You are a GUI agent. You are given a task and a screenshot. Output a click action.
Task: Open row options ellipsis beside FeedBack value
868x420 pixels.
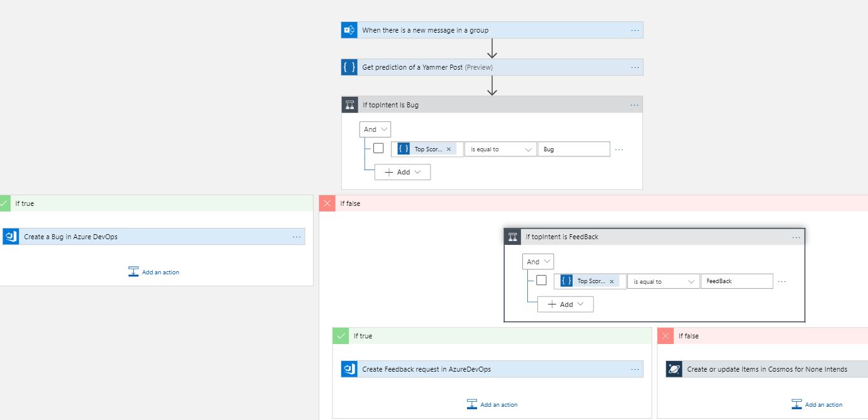coord(782,281)
